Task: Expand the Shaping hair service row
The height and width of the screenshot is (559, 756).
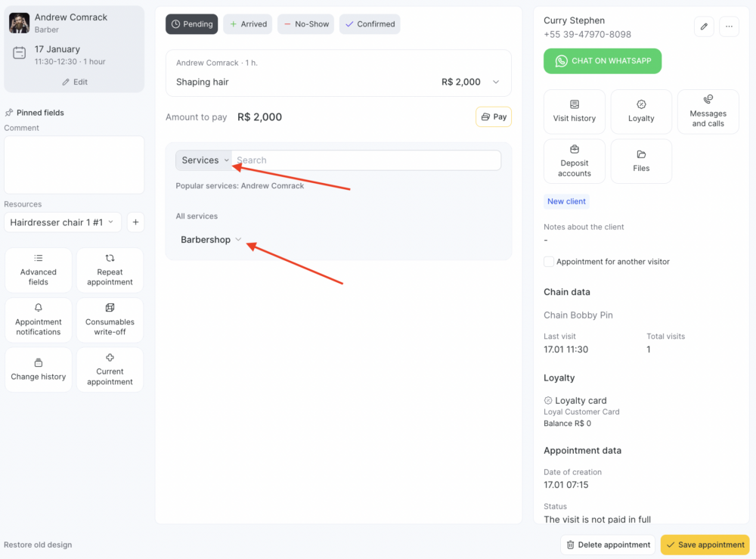Action: 496,82
